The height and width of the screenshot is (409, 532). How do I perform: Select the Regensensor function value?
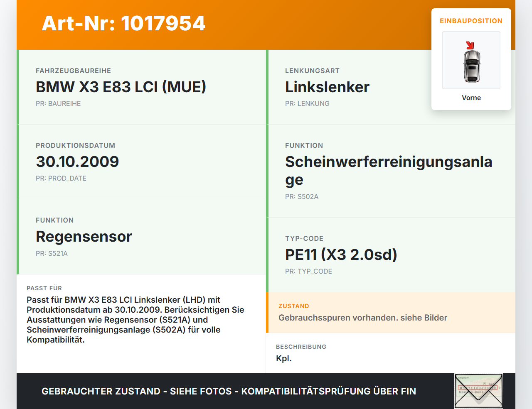tap(84, 236)
